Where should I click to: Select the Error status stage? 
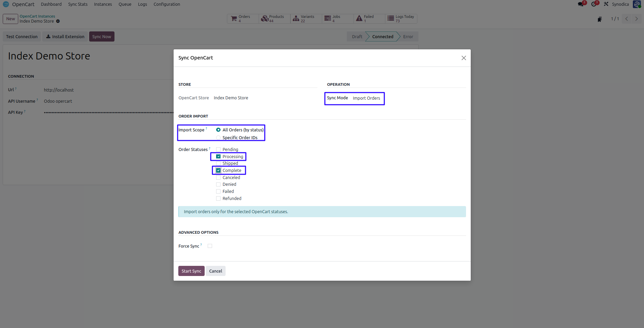[x=408, y=36]
